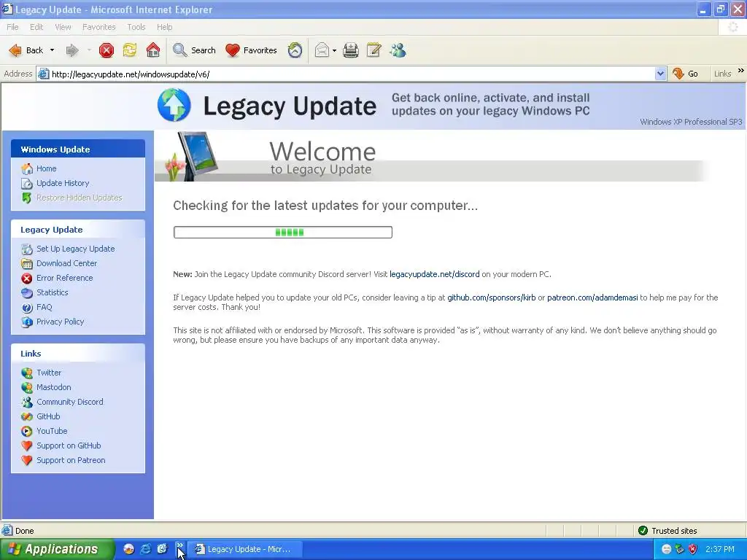Click the Mastodon globe icon
The image size is (747, 560).
click(x=27, y=388)
